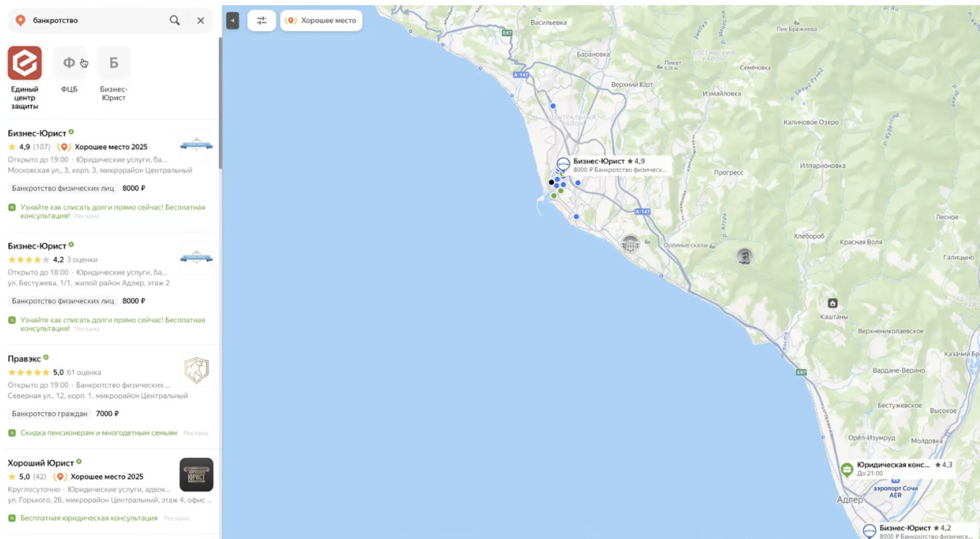This screenshot has width=980, height=539.
Task: Click the "Прогресс" map label
Action: (x=729, y=173)
